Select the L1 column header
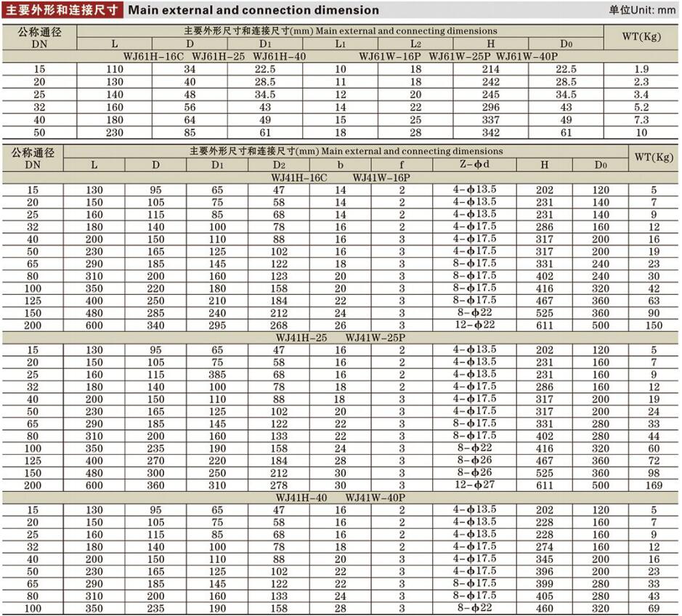This screenshot has width=682, height=616. click(340, 44)
